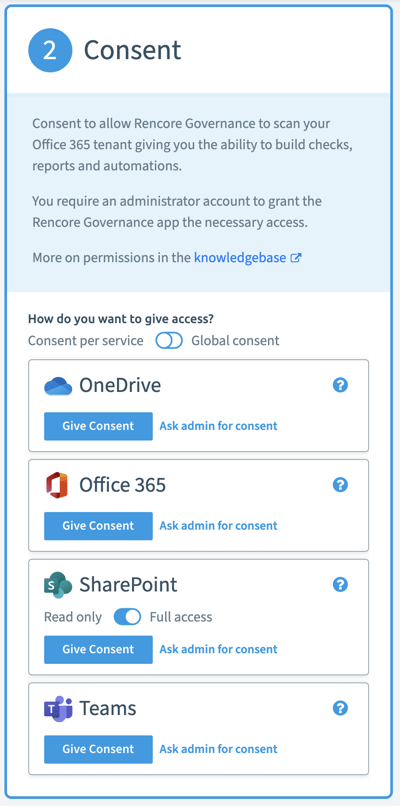Viewport: 400px width, 806px height.
Task: Toggle SharePoint Read only/Full access switch
Action: [128, 617]
